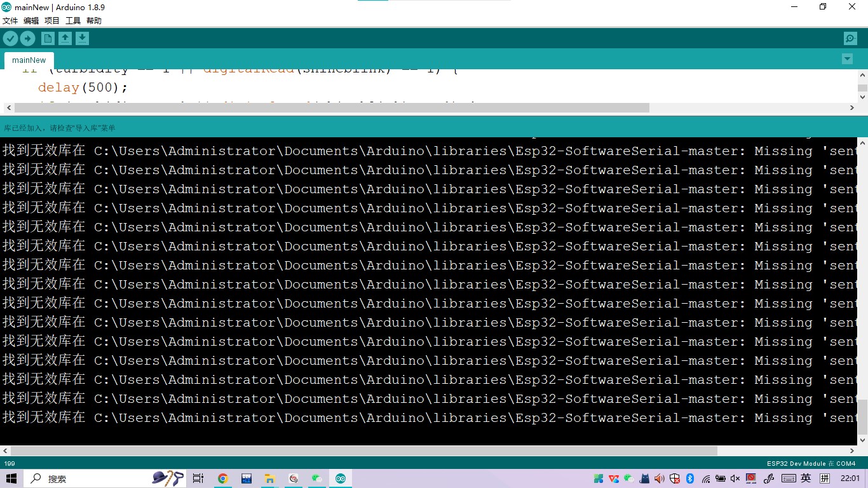The height and width of the screenshot is (488, 868).
Task: Click console vertical scrollbar down arrow
Action: point(862,440)
